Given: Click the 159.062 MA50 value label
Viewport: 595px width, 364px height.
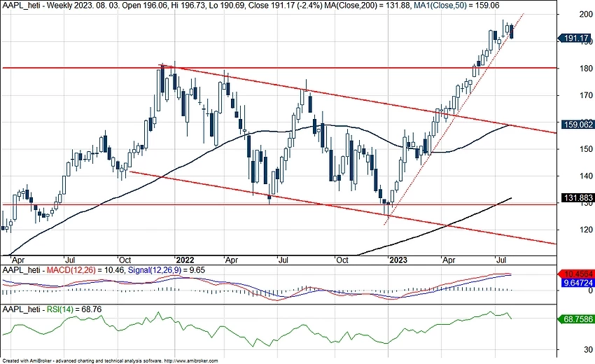Looking at the screenshot, I should pyautogui.click(x=577, y=124).
